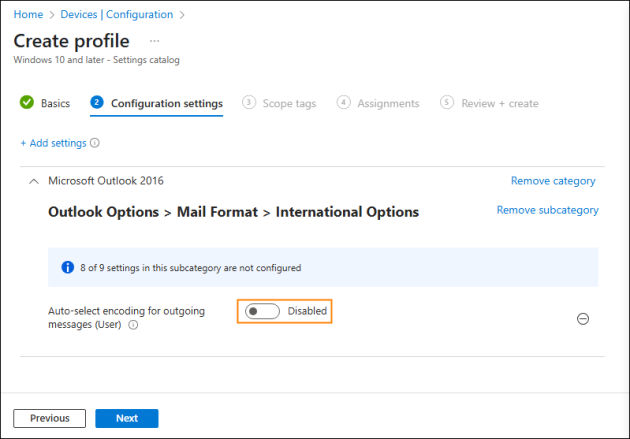Image resolution: width=630 pixels, height=439 pixels.
Task: Click + Add settings link
Action: [x=53, y=143]
